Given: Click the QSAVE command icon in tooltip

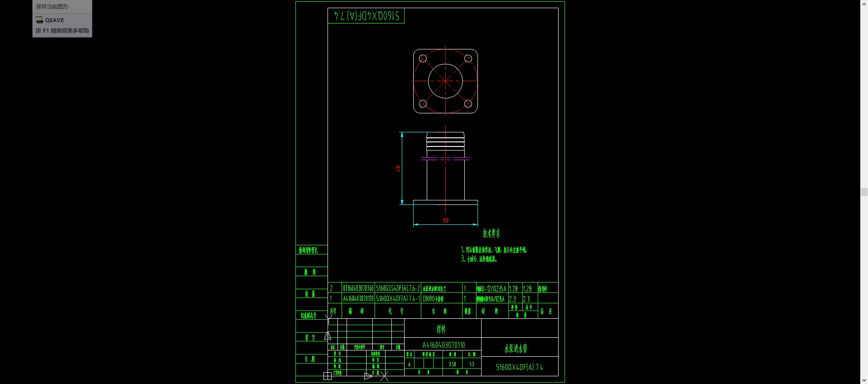Looking at the screenshot, I should (x=39, y=20).
